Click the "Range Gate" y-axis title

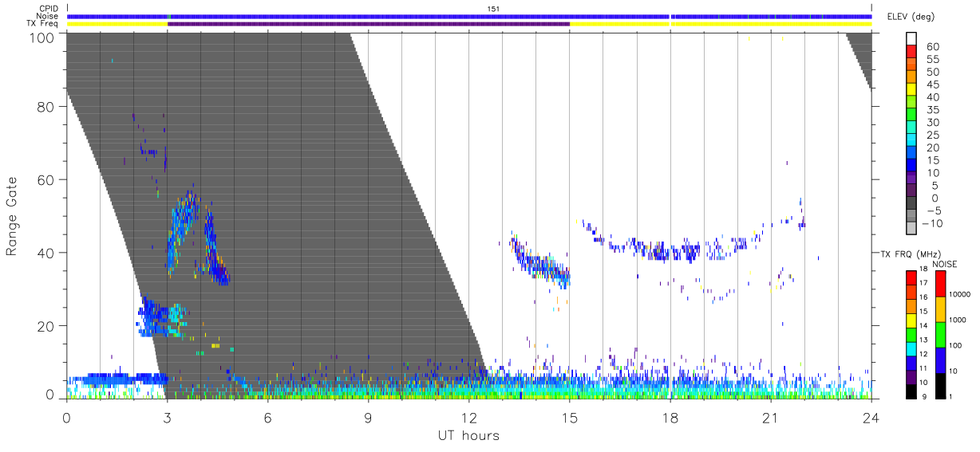(12, 215)
